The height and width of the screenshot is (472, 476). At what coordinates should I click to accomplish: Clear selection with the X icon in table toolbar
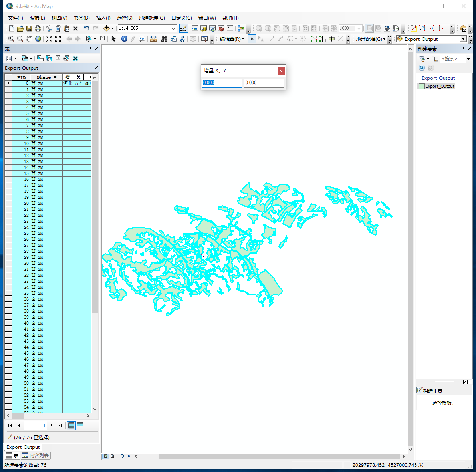pos(75,58)
